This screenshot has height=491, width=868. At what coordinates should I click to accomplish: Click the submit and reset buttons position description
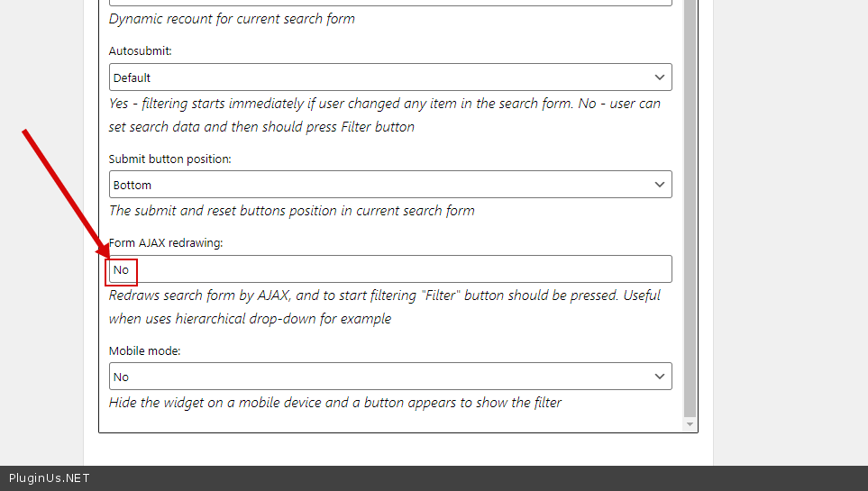point(291,211)
